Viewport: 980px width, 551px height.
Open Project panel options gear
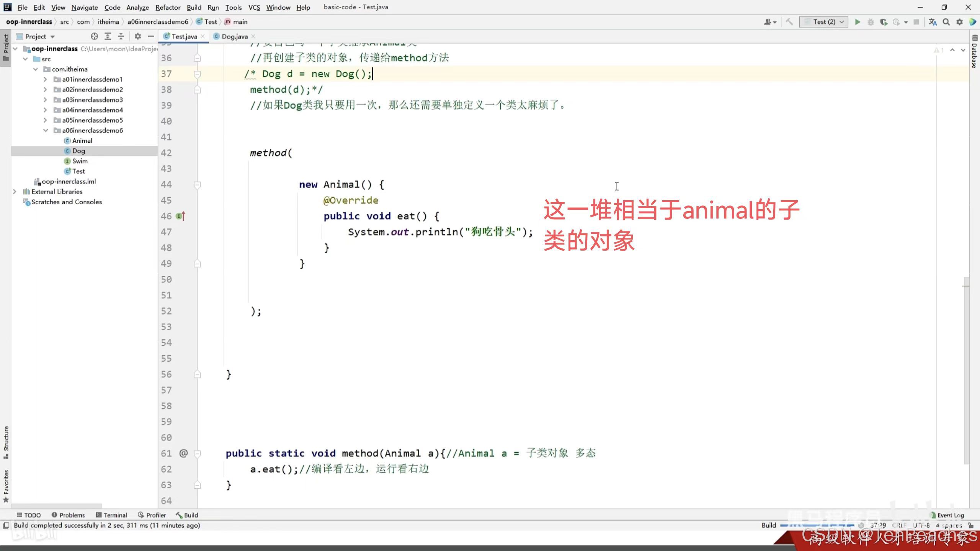point(138,36)
